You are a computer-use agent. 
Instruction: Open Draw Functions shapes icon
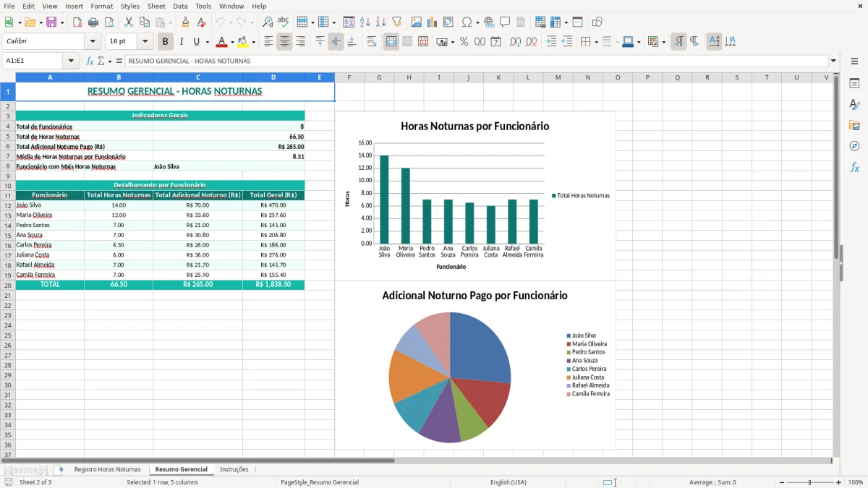coord(597,22)
